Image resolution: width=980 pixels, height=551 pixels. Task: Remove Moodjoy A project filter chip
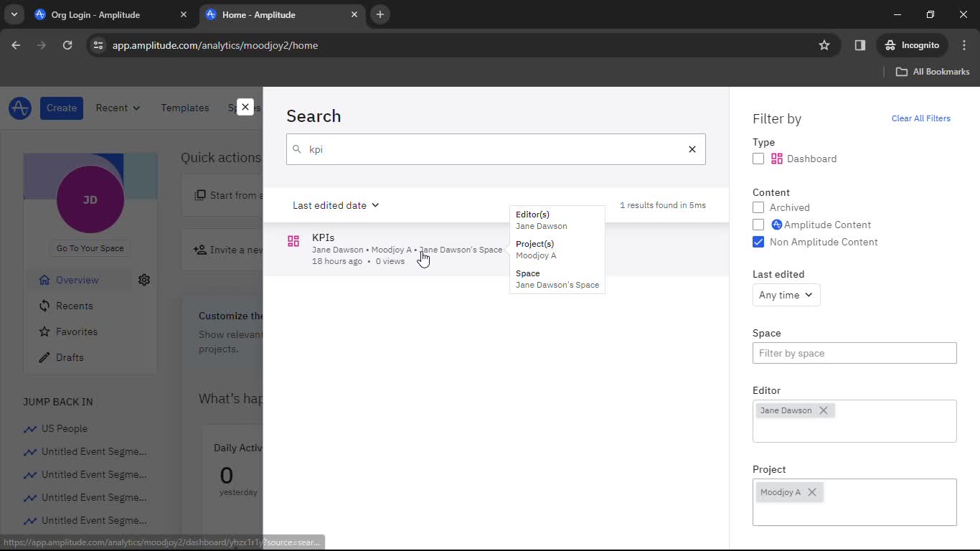point(812,492)
